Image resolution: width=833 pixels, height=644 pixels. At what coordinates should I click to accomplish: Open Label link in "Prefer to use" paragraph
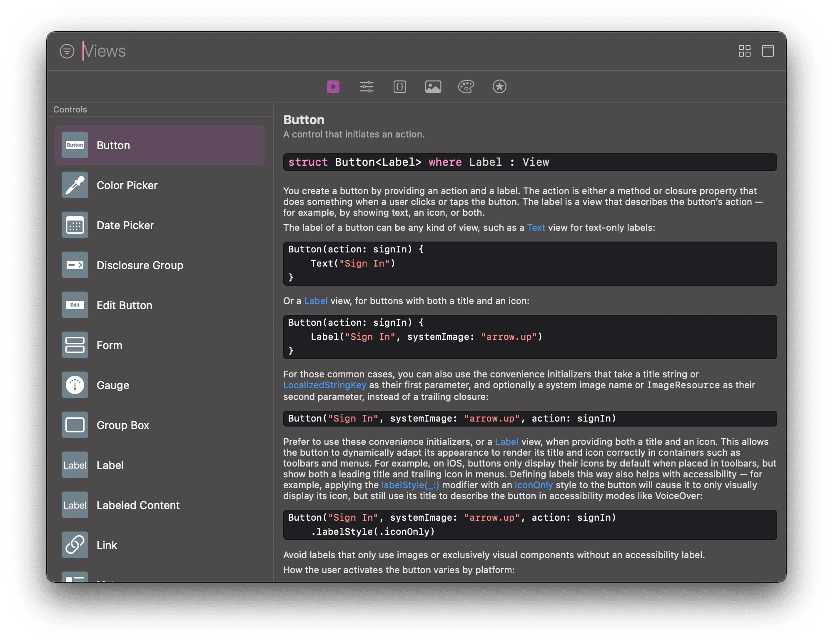(x=506, y=442)
